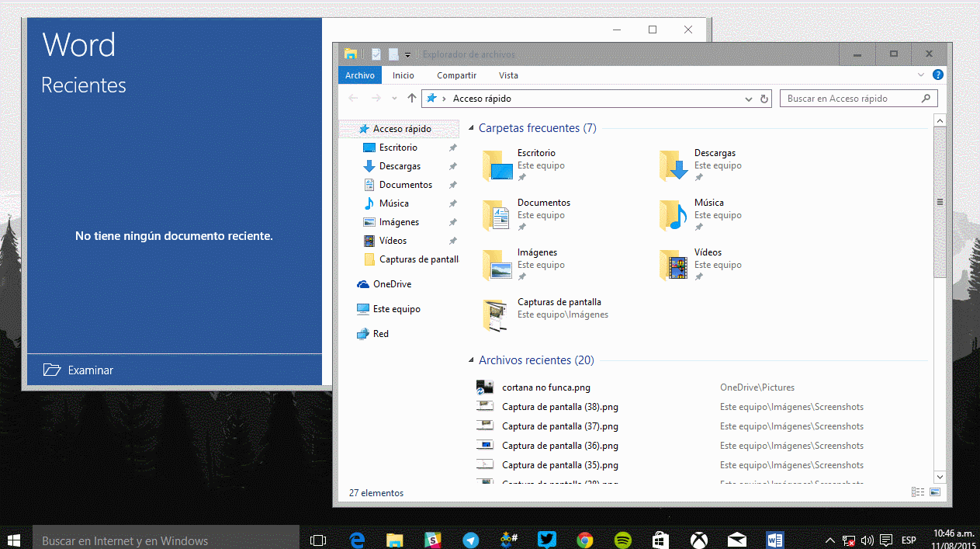This screenshot has height=549, width=980.
Task: Open the Capturas de pantalla folder icon
Action: (x=497, y=315)
